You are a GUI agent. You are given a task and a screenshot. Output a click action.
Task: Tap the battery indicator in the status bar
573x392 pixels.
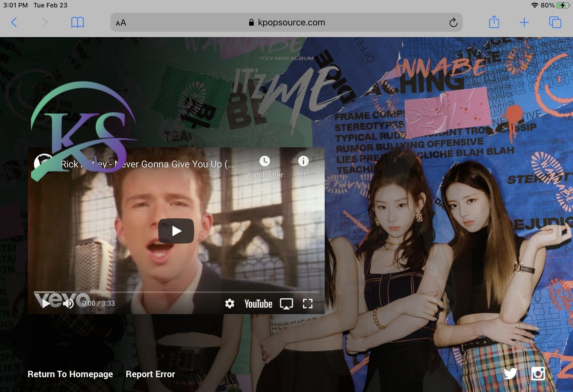pos(564,5)
